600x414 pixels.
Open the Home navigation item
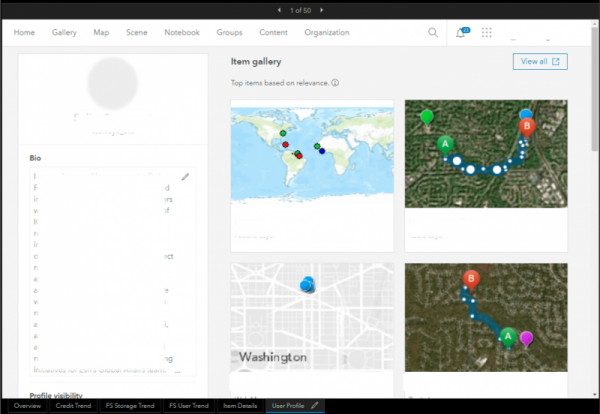pyautogui.click(x=24, y=33)
